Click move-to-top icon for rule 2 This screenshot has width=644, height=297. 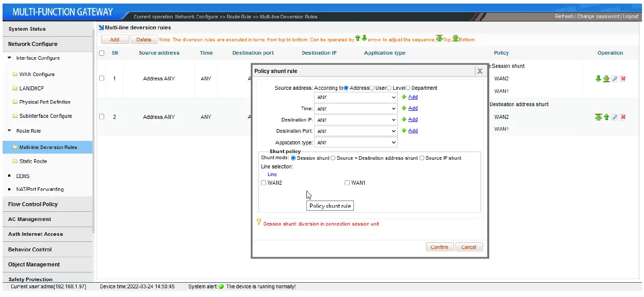598,117
